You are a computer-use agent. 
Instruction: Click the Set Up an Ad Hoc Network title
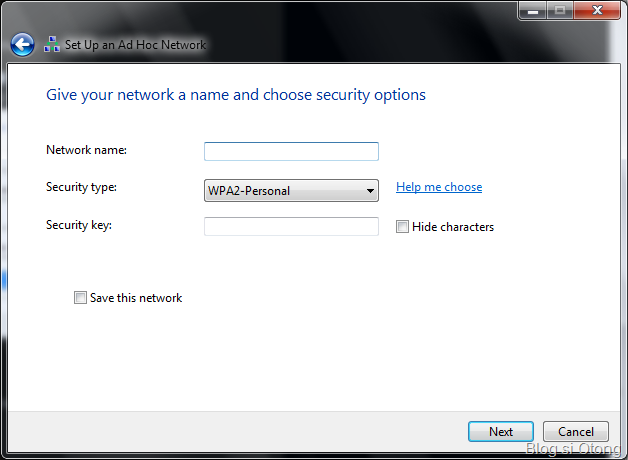(135, 44)
